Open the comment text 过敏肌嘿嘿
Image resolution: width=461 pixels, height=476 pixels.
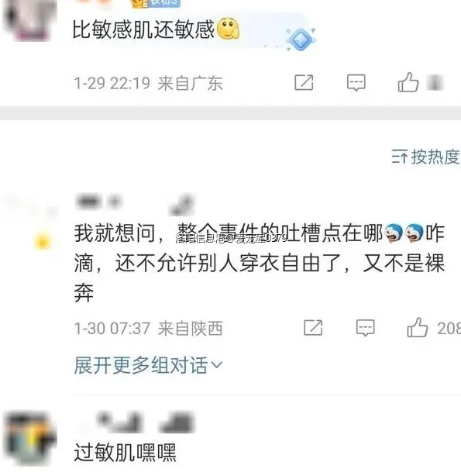[x=125, y=452]
